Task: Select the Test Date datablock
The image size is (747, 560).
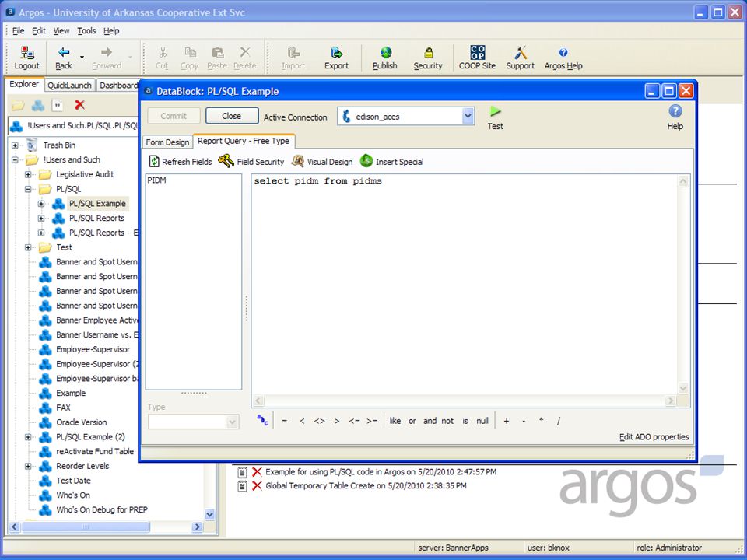Action: [x=73, y=481]
